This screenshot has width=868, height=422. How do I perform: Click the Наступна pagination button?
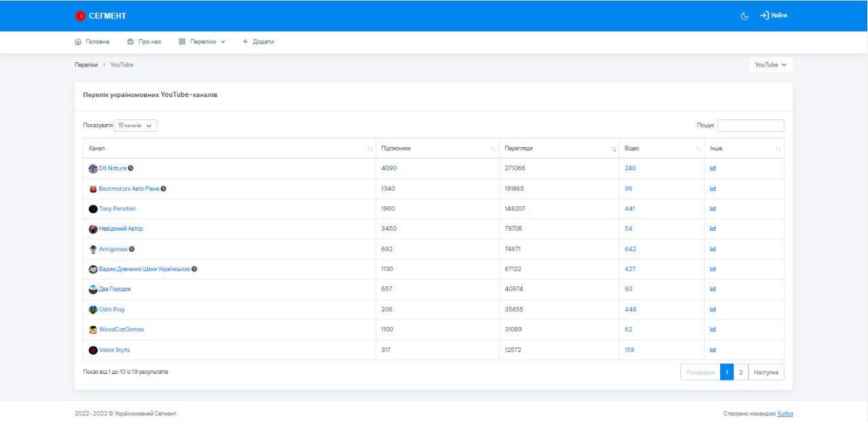point(766,372)
